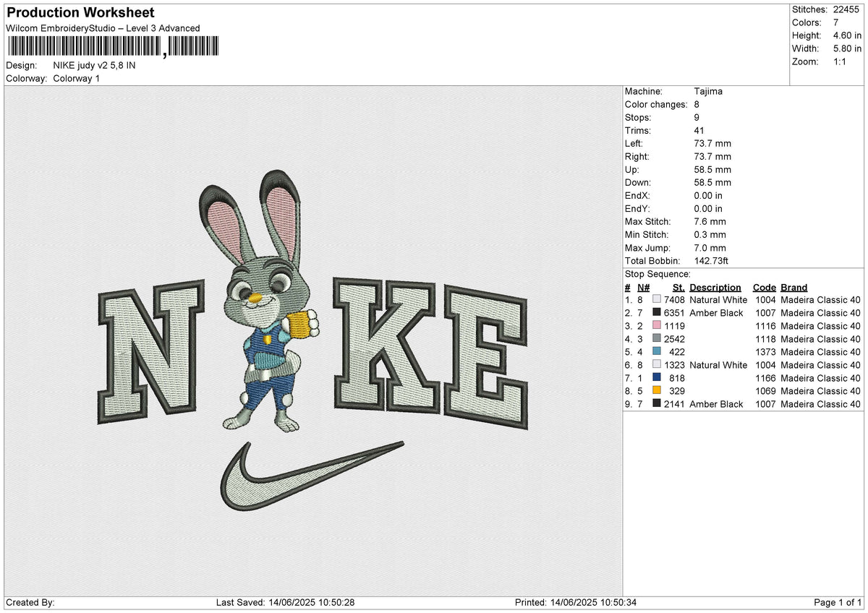
Task: Click the Color changes value 8
Action: coord(697,104)
